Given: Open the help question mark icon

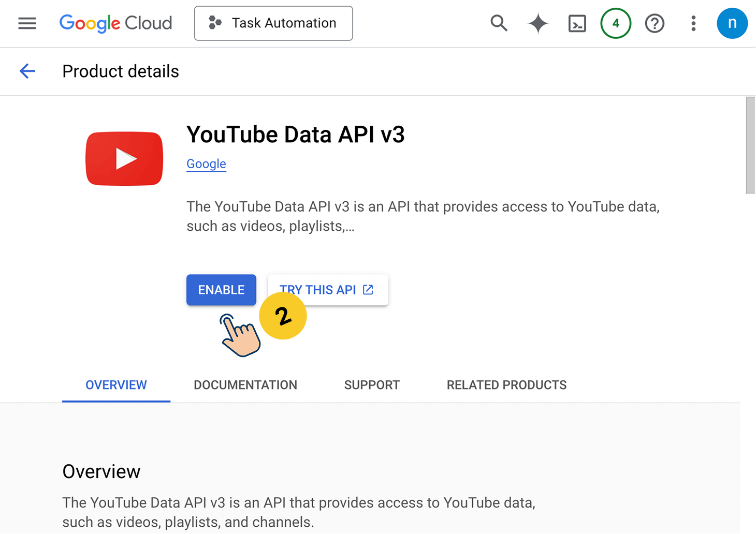Looking at the screenshot, I should coord(655,23).
